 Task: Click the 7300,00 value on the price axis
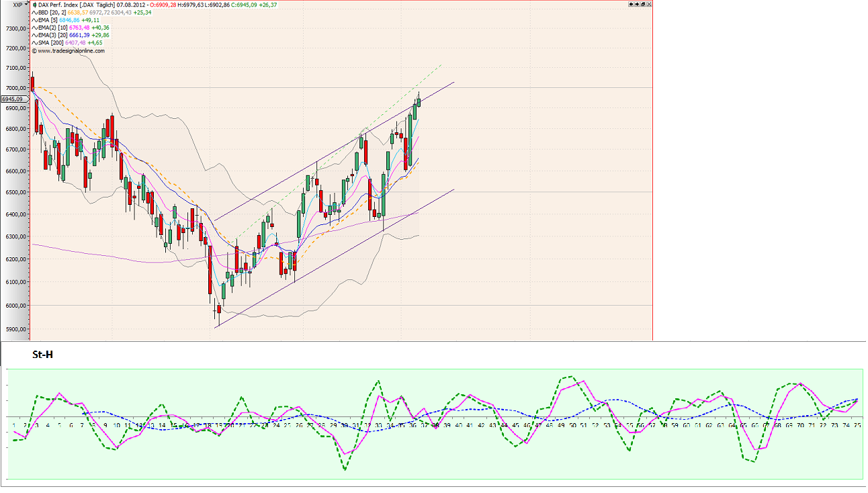(15, 28)
